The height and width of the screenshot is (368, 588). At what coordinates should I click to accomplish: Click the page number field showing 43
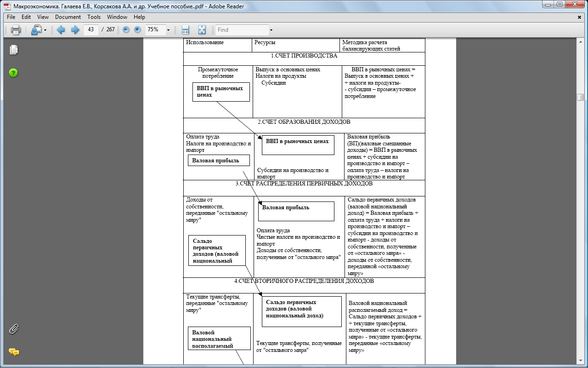pyautogui.click(x=91, y=29)
